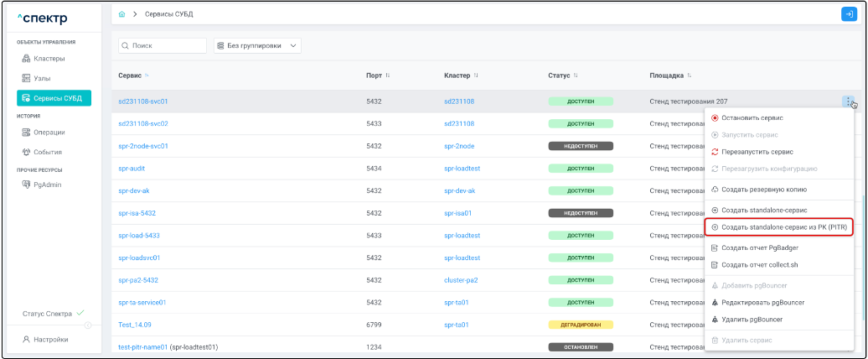868x359 pixels.
Task: Collapse the sidebar using the bottom handle
Action: (x=88, y=325)
